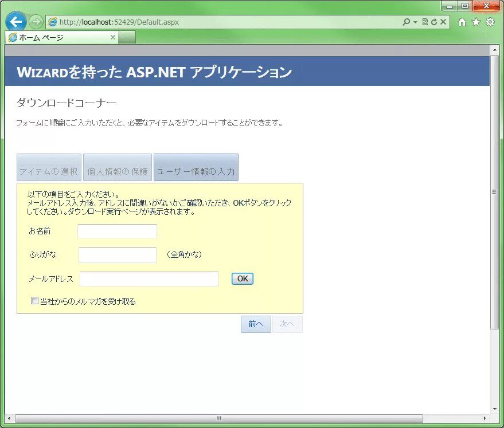Open the Tools gear icon
This screenshot has width=504, height=428.
(490, 22)
